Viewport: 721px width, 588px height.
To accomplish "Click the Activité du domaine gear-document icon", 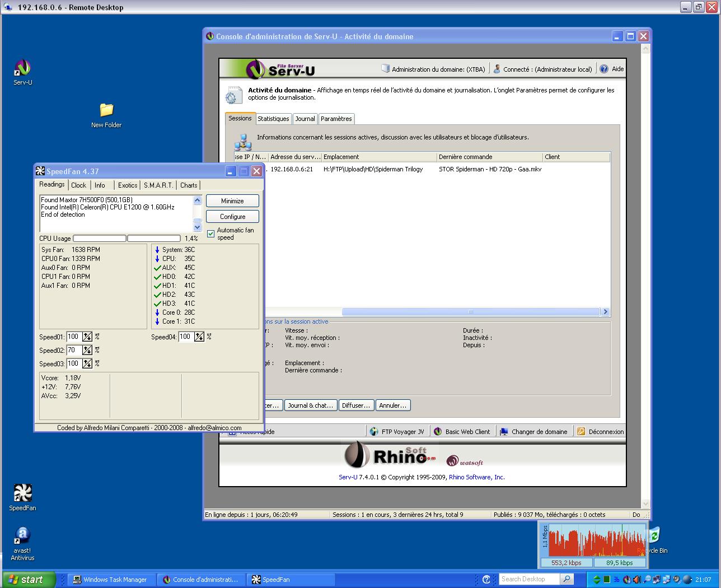I will [233, 95].
